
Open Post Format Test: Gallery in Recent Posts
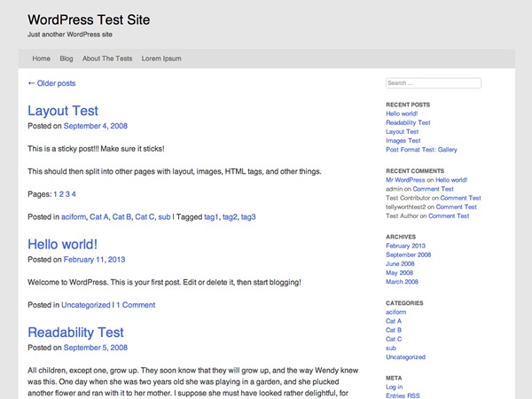point(421,150)
